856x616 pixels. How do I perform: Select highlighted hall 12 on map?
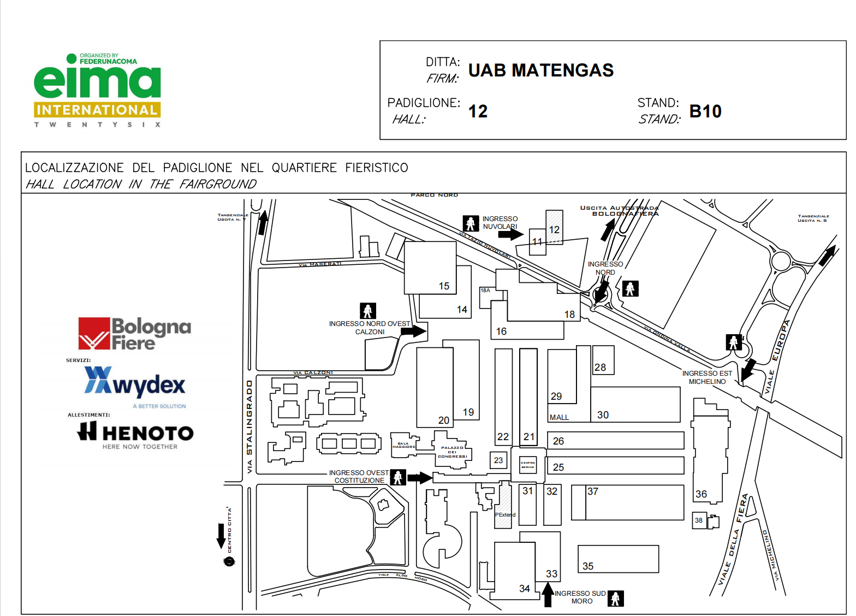[555, 227]
